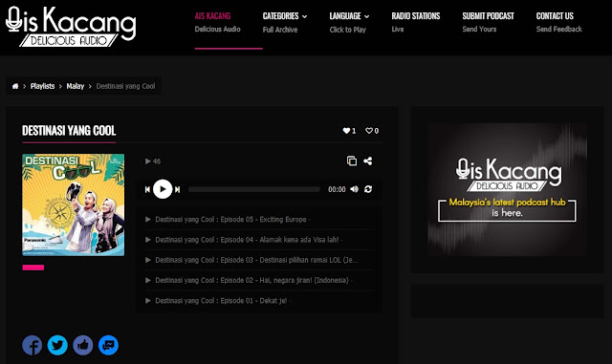Open Contact Us menu item
612x364 pixels.
pos(555,16)
